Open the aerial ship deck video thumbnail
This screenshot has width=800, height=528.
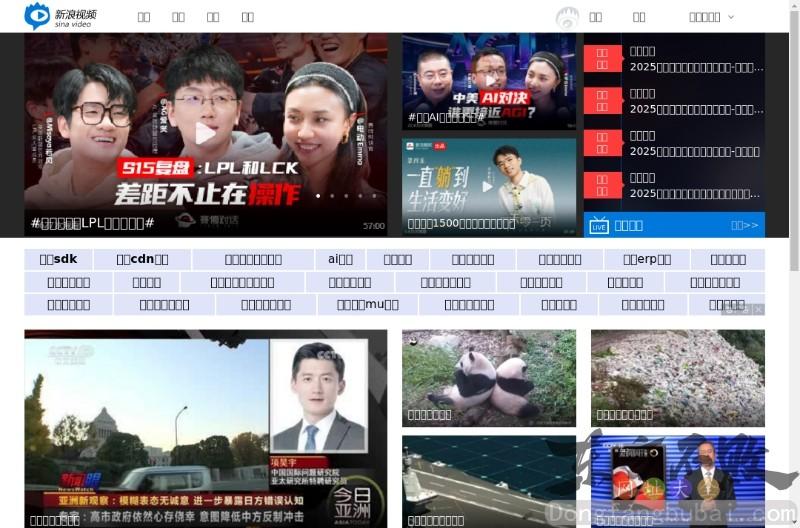(x=489, y=482)
